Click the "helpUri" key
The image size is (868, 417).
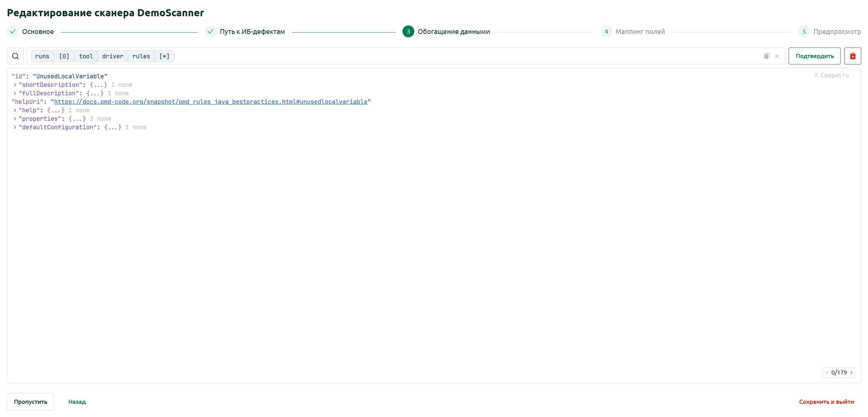pos(27,102)
